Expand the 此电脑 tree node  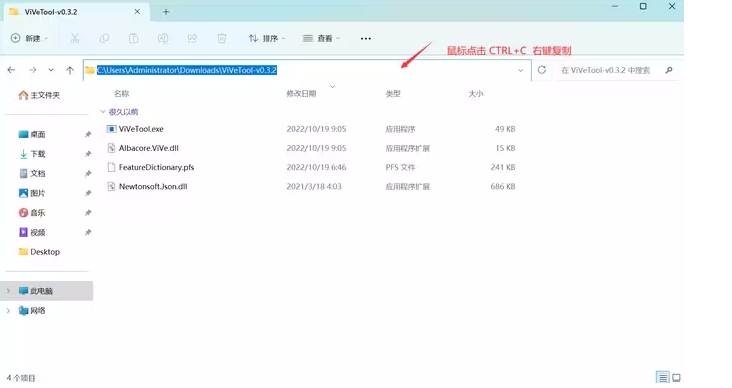coord(8,291)
